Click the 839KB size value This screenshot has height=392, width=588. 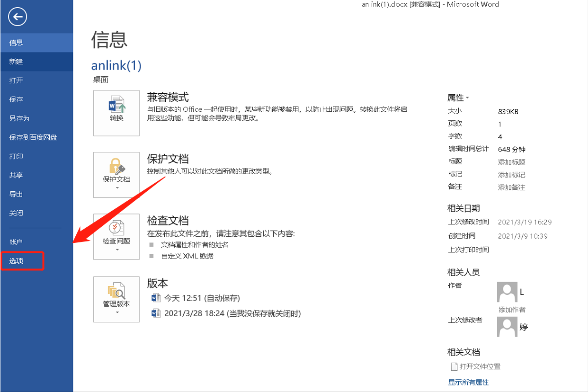[508, 112]
